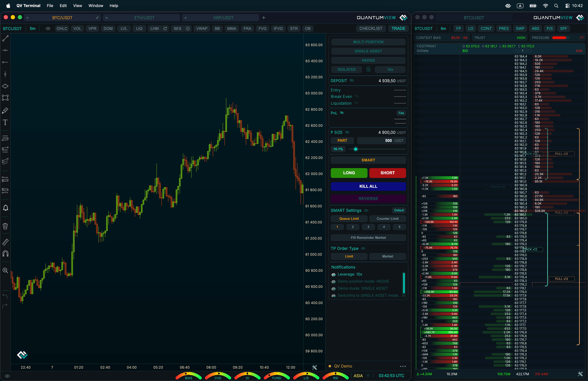Hide the PnL value
This screenshot has width=588, height=381.
pos(342,113)
